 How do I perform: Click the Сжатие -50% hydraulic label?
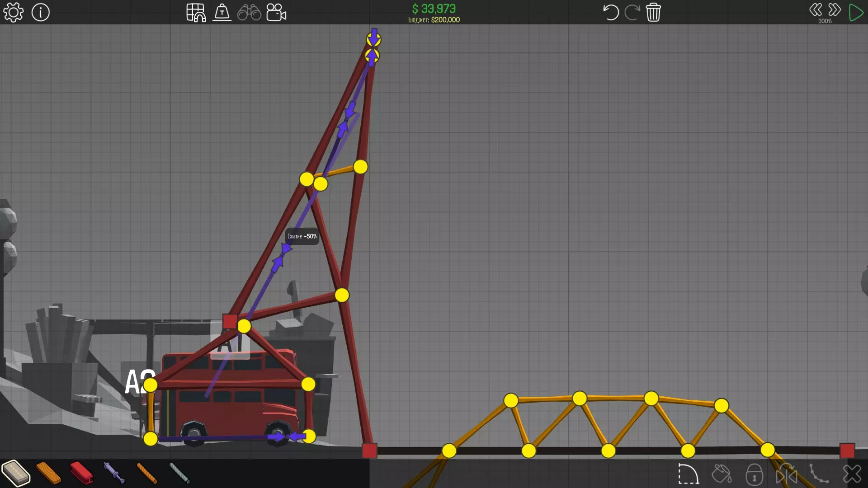(302, 236)
